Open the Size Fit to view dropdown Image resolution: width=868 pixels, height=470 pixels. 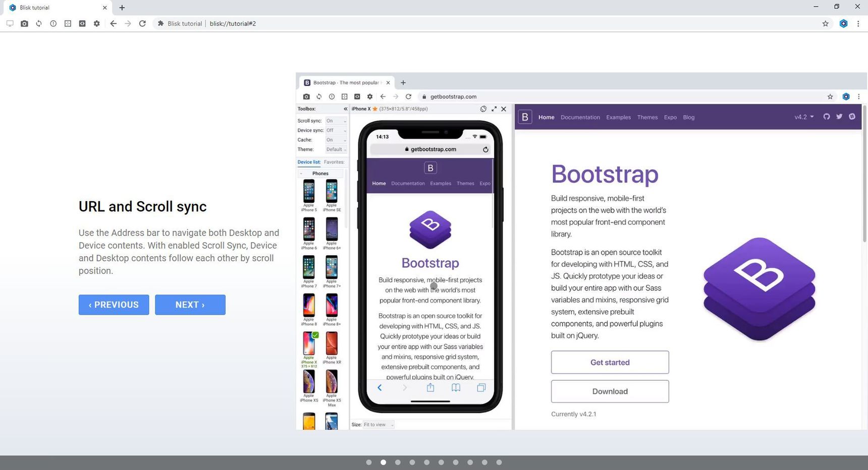click(378, 425)
